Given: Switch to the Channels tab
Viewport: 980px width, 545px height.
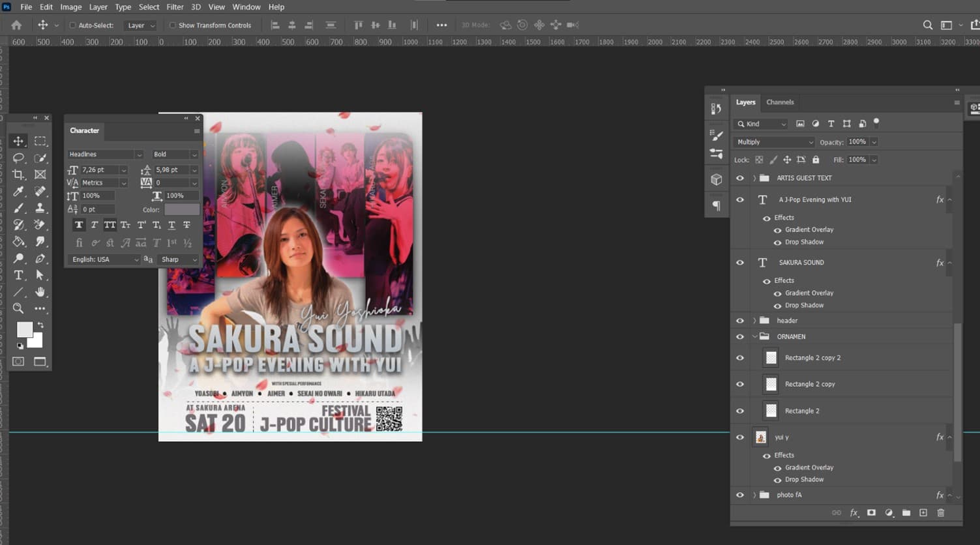Looking at the screenshot, I should pos(780,102).
